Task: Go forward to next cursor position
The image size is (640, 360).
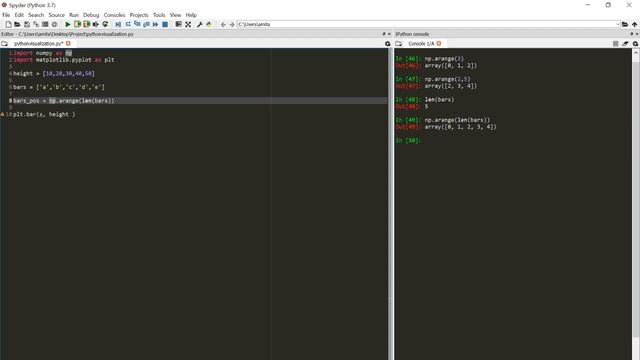Action: (232, 24)
